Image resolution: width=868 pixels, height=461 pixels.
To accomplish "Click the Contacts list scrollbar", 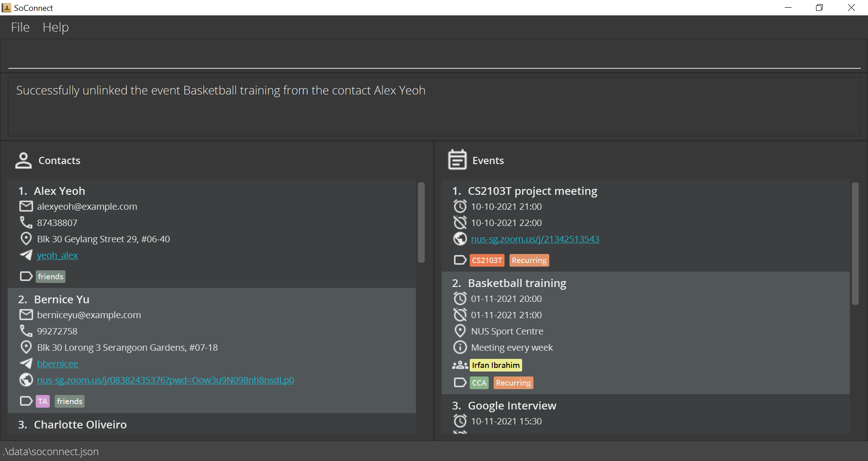I will point(421,222).
